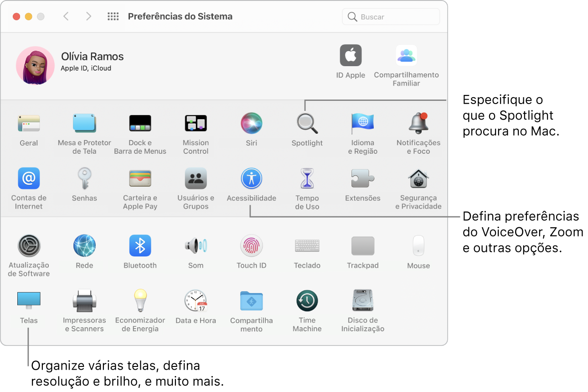Open Time Machine preferences
The height and width of the screenshot is (392, 588).
point(307,301)
